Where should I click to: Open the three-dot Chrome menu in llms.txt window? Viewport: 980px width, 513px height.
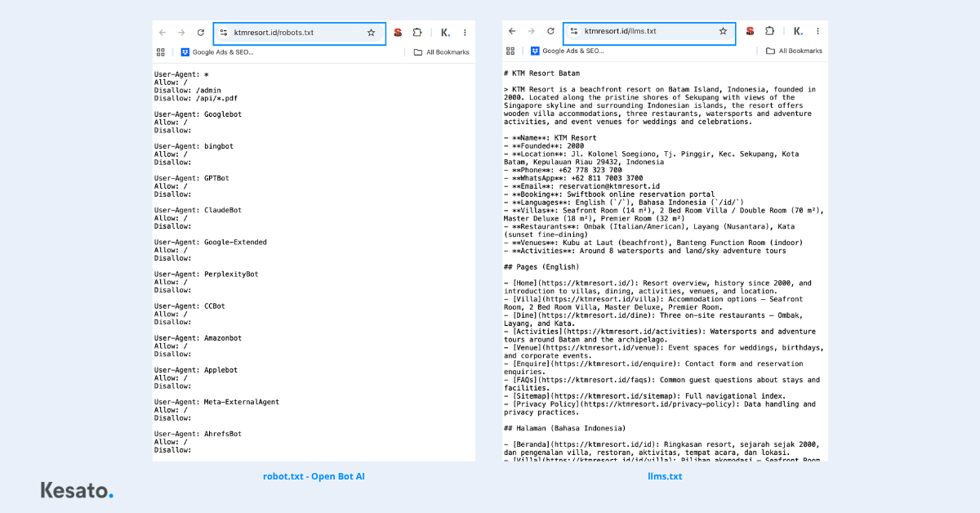click(x=817, y=31)
